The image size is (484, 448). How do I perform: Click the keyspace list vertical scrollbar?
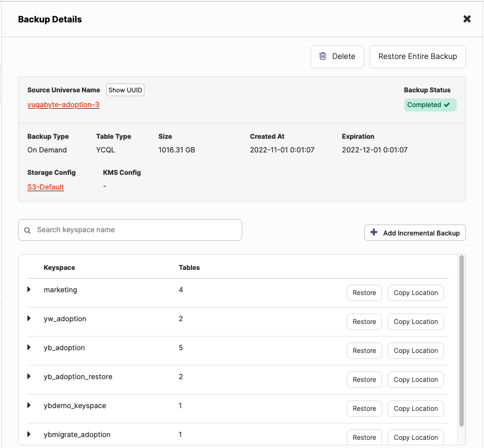(x=462, y=339)
